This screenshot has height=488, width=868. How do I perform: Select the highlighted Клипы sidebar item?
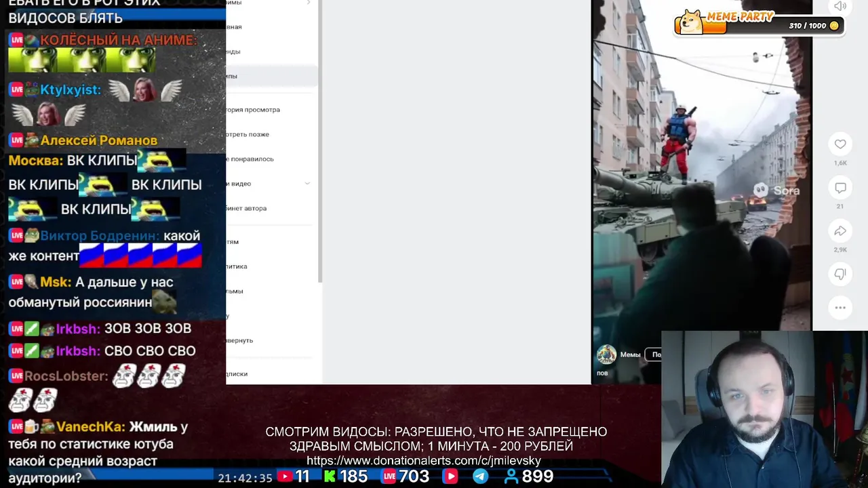pyautogui.click(x=271, y=76)
